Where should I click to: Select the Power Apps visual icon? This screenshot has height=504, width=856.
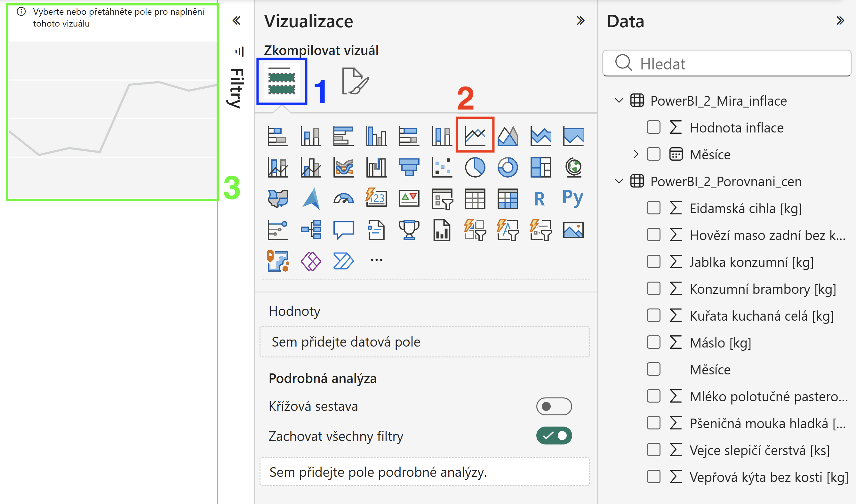pos(311,261)
